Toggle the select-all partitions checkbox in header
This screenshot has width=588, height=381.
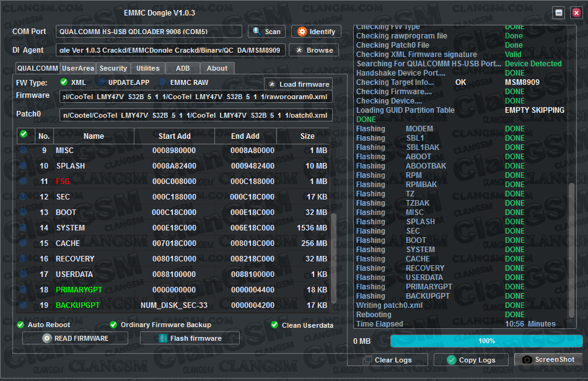[24, 134]
